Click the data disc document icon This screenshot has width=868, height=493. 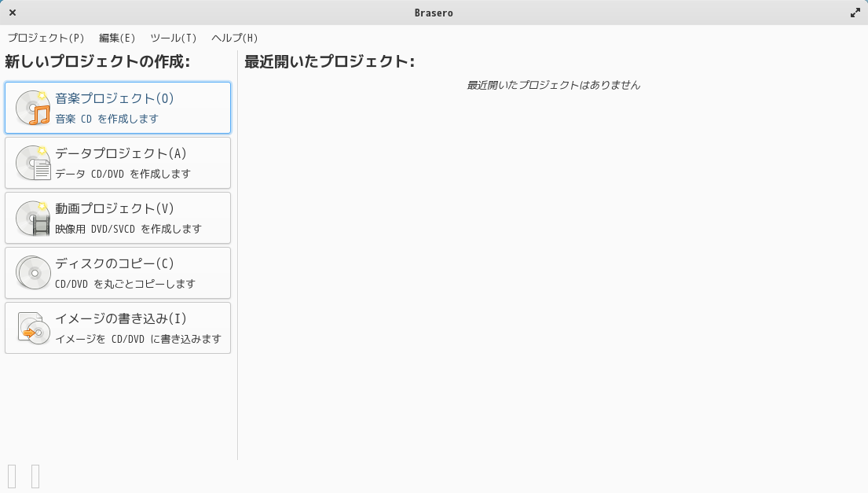coord(33,163)
